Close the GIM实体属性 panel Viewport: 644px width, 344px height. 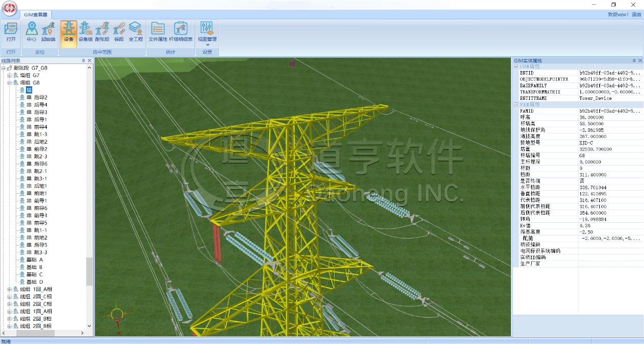pyautogui.click(x=640, y=60)
